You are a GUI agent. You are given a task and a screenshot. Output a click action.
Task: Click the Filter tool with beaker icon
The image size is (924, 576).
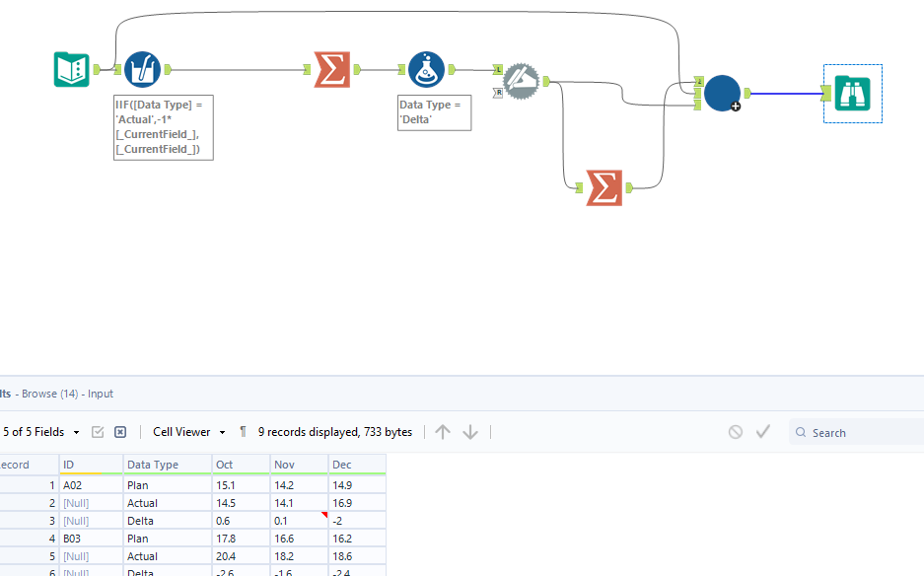428,69
